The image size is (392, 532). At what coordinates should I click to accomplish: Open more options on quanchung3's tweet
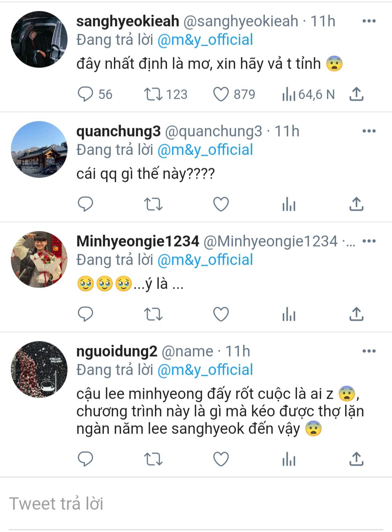tap(369, 131)
